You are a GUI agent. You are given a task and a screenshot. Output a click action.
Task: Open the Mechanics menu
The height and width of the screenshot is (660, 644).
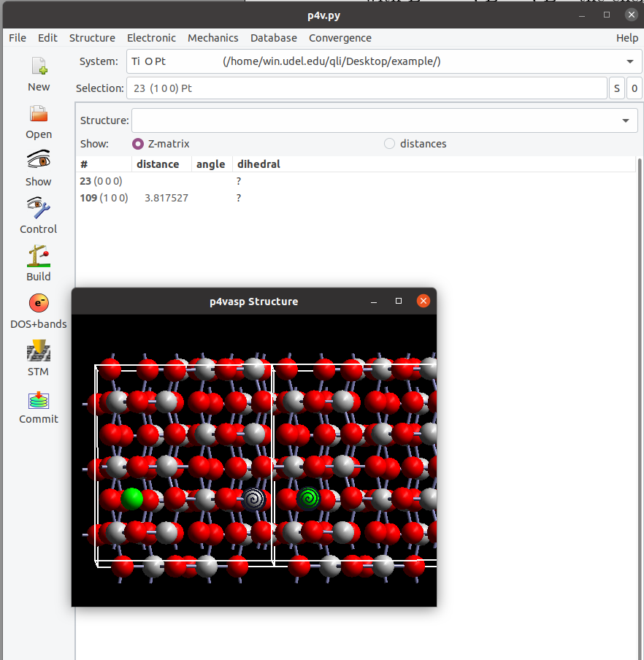pyautogui.click(x=212, y=38)
